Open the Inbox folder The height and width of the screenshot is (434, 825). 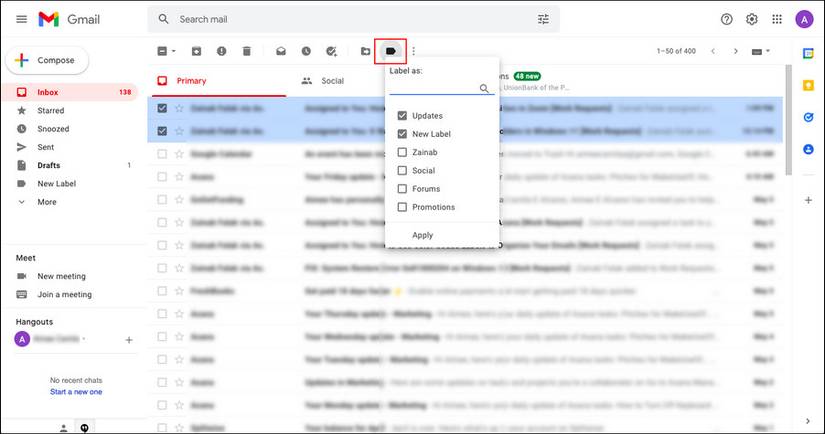71,92
